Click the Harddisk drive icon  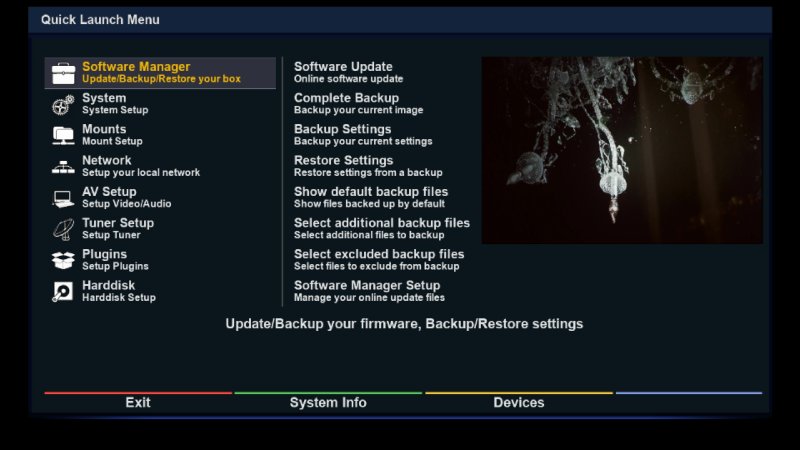[x=64, y=291]
